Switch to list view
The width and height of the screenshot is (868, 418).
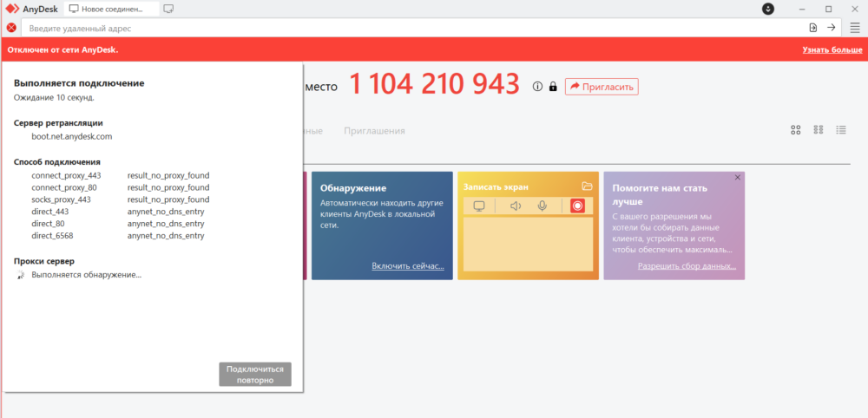(841, 130)
